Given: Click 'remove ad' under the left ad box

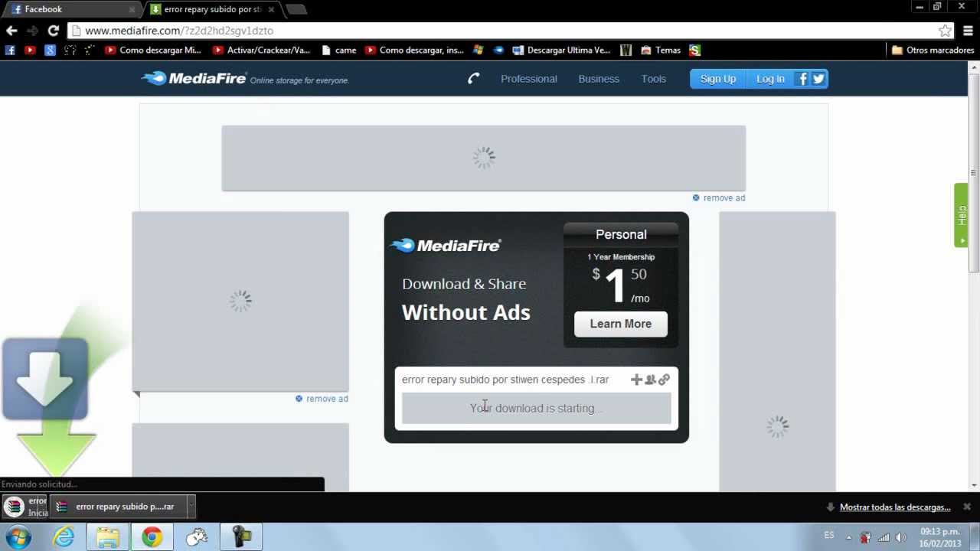Looking at the screenshot, I should point(322,399).
